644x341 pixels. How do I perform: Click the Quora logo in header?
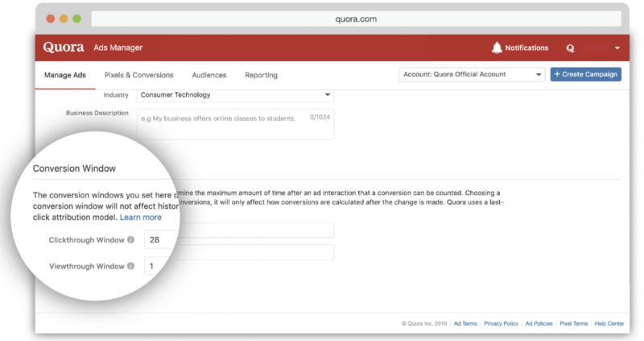pos(64,48)
